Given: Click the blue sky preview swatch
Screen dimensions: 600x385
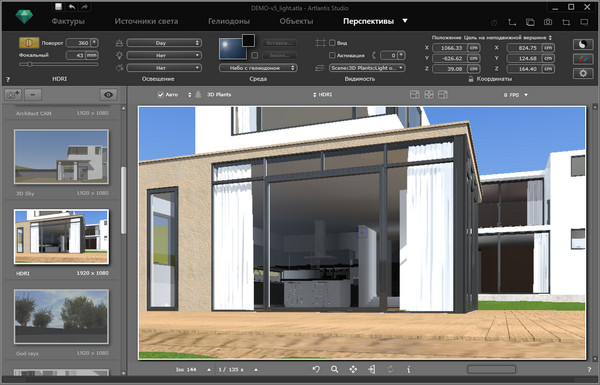Looking at the screenshot, I should tap(233, 49).
